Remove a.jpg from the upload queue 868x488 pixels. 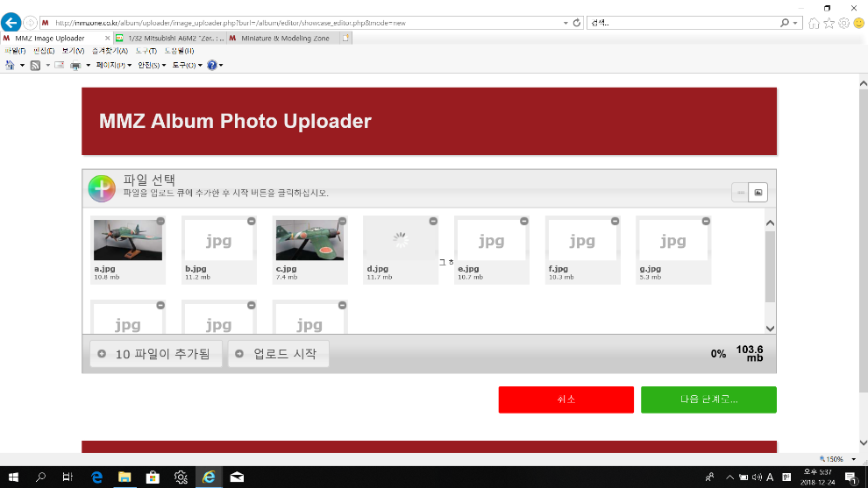coord(160,221)
